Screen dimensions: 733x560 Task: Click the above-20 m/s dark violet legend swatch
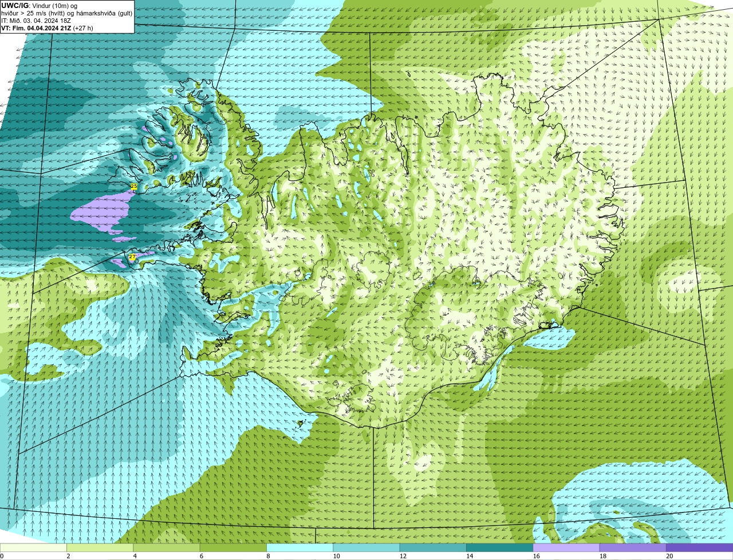tap(700, 547)
